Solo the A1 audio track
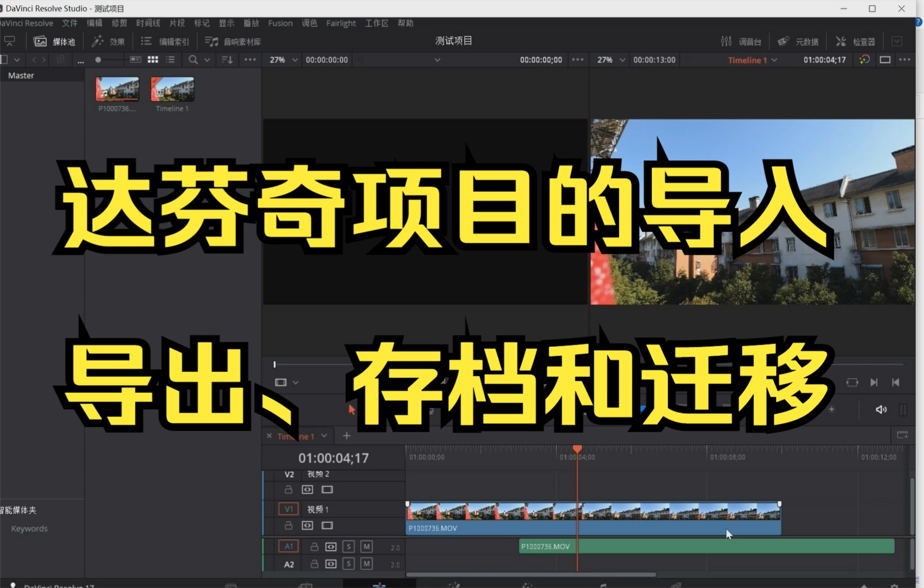This screenshot has width=924, height=588. point(349,546)
